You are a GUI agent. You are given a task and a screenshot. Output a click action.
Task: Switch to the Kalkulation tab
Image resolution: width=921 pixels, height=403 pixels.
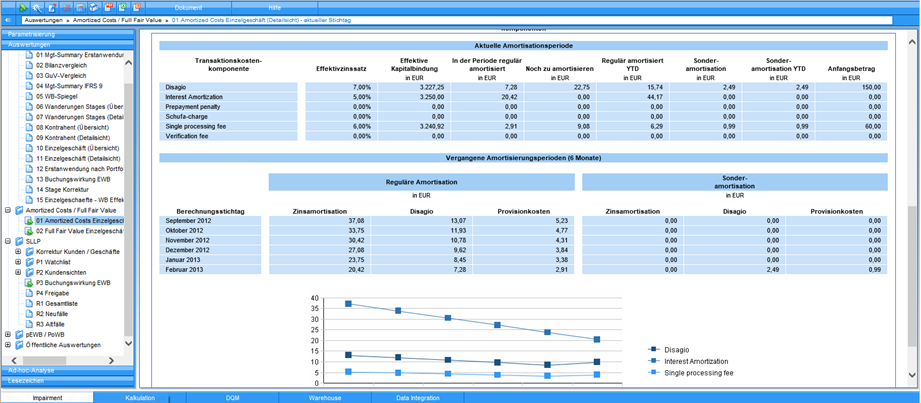pos(140,397)
